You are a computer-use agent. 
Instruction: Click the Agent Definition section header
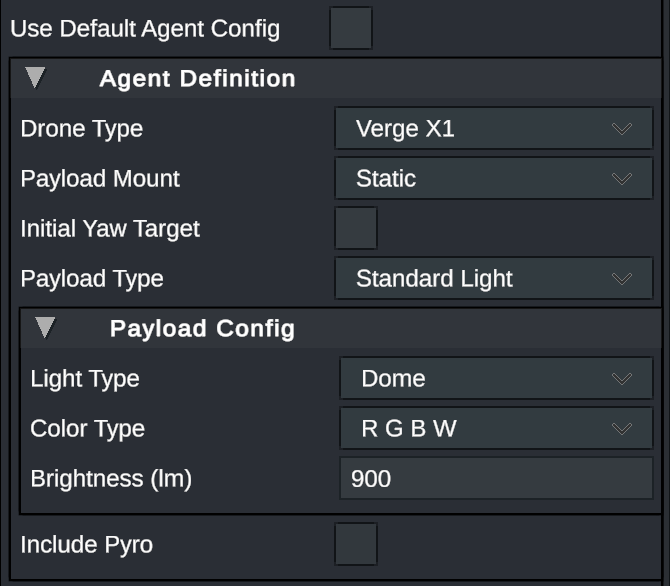point(336,78)
